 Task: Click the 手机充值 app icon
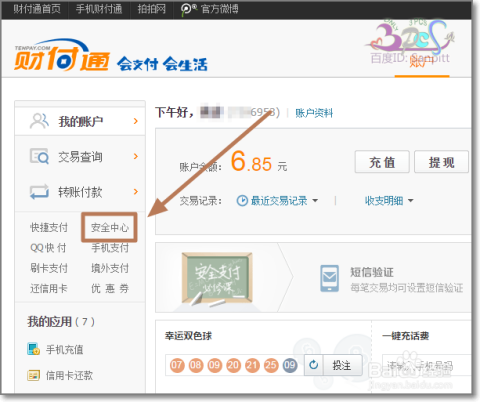coord(33,349)
